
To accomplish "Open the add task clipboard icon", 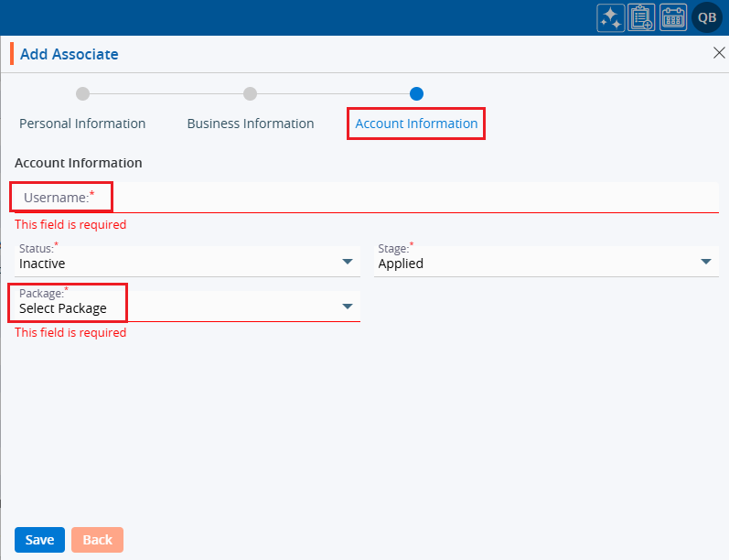I will (x=641, y=17).
